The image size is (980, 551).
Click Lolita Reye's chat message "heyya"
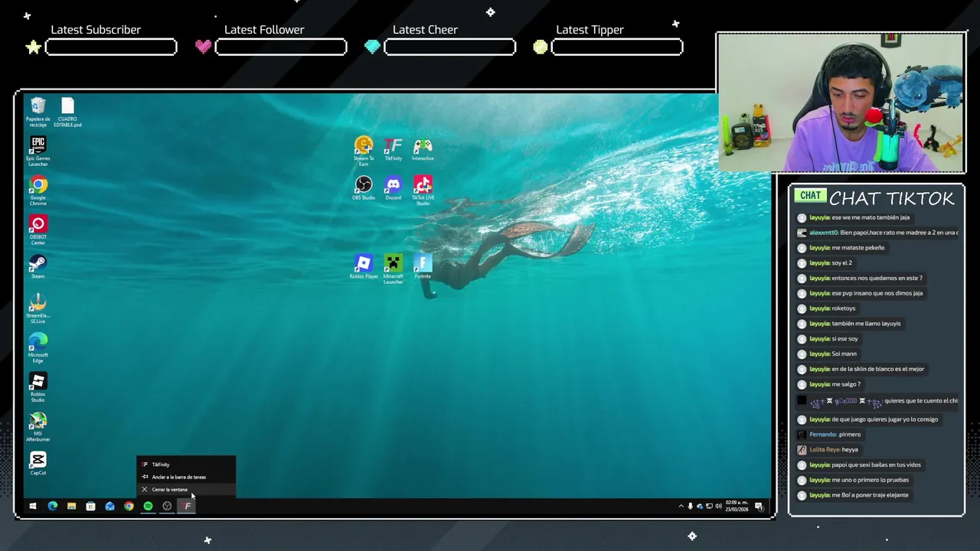tap(850, 450)
